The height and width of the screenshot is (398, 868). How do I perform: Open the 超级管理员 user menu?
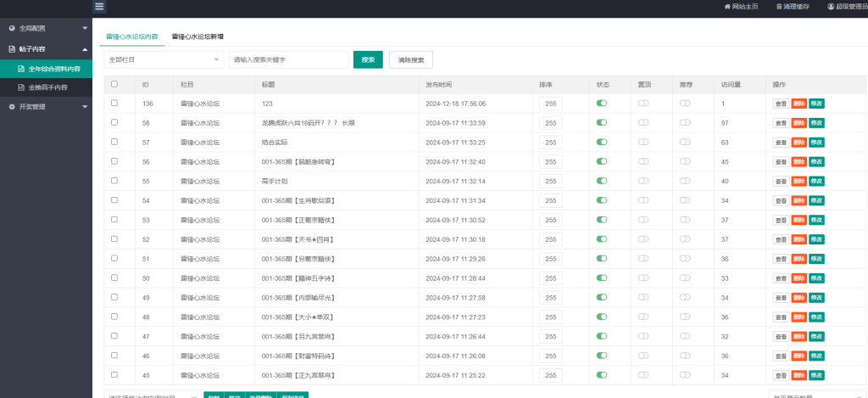848,7
